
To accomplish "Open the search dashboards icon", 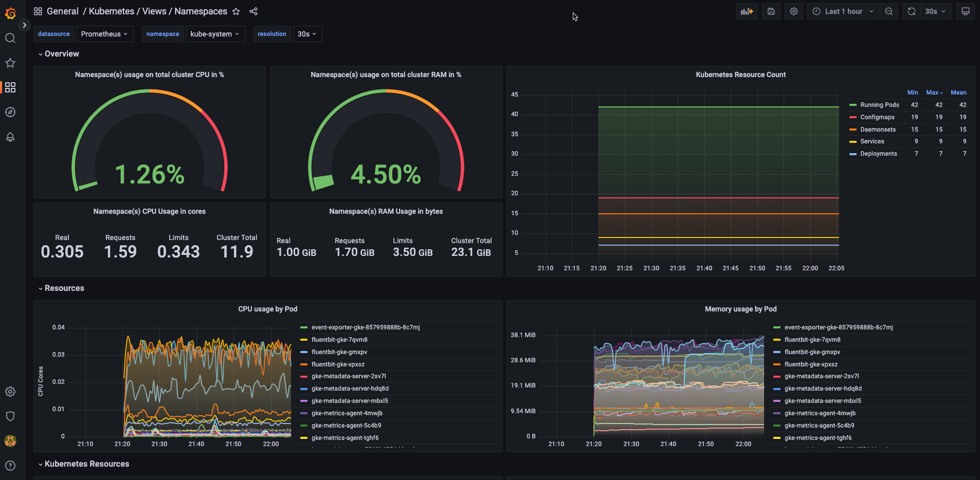I will pyautogui.click(x=10, y=38).
